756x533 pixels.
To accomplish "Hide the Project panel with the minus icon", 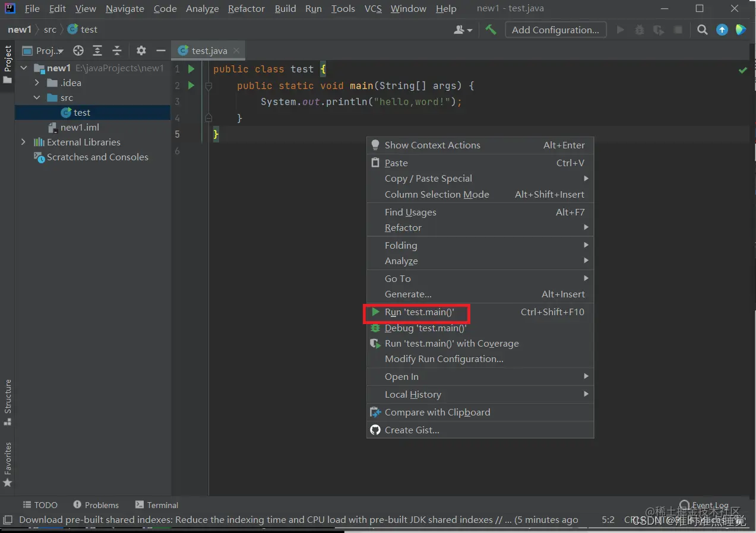I will (160, 50).
